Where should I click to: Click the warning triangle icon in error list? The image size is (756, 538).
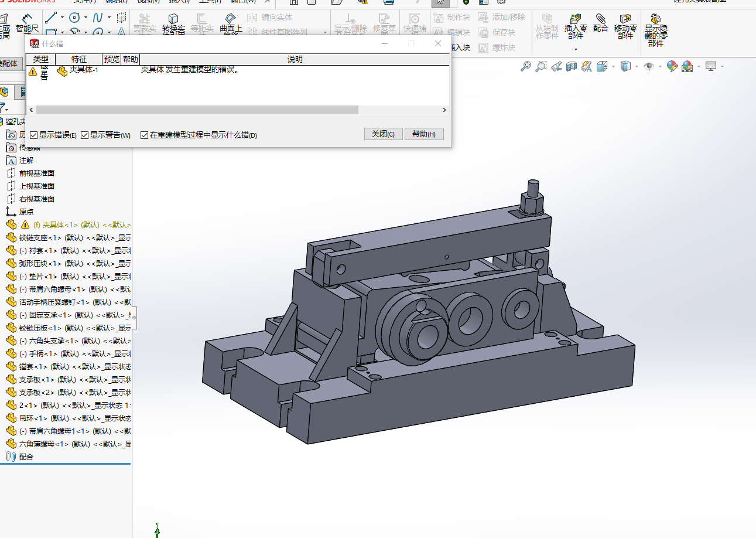(x=33, y=71)
